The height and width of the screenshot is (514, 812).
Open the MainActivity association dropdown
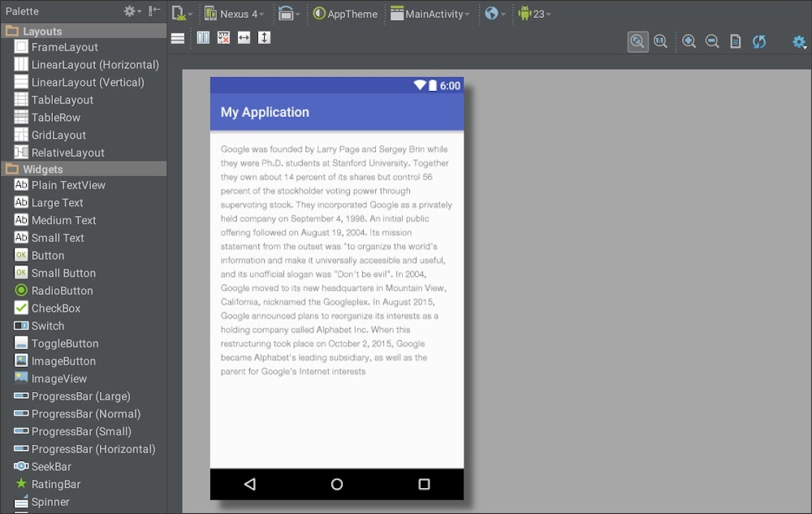tap(430, 14)
